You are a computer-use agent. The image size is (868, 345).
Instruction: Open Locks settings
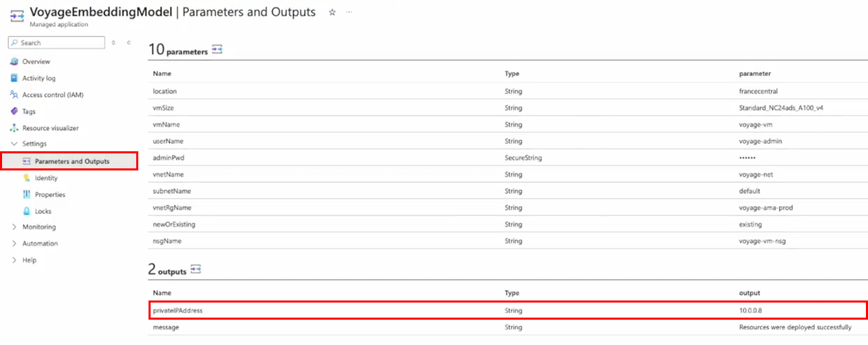(43, 211)
